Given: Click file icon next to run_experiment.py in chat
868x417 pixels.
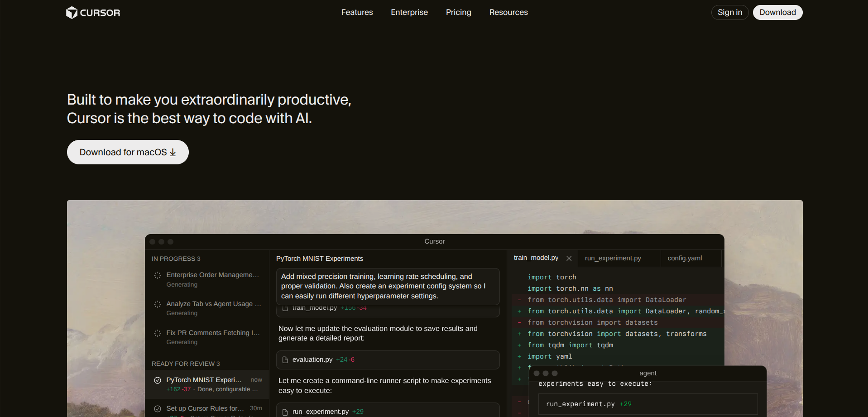Looking at the screenshot, I should (x=285, y=412).
